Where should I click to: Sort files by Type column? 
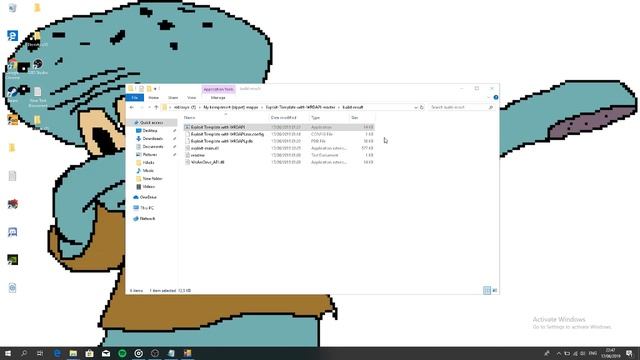point(315,118)
